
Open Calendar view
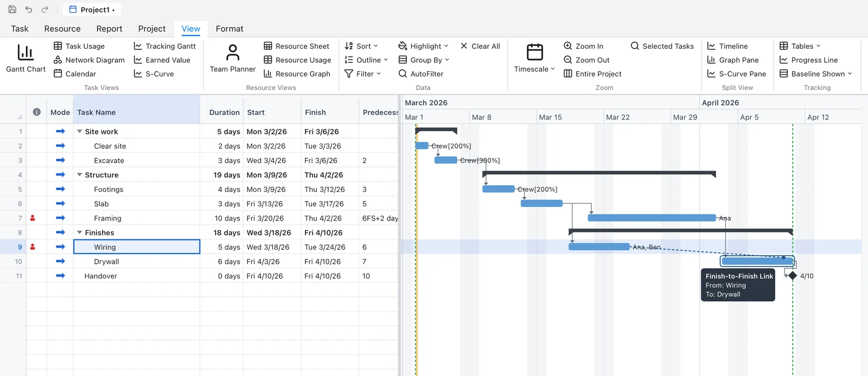[75, 74]
